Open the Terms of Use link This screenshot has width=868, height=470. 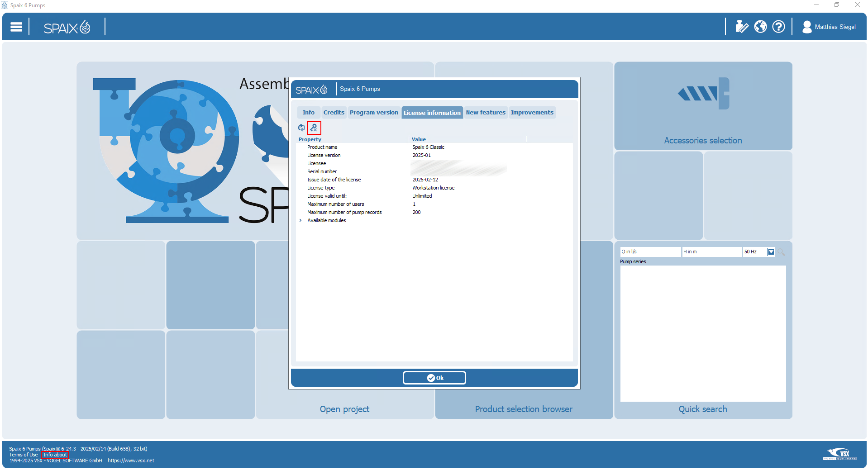24,455
